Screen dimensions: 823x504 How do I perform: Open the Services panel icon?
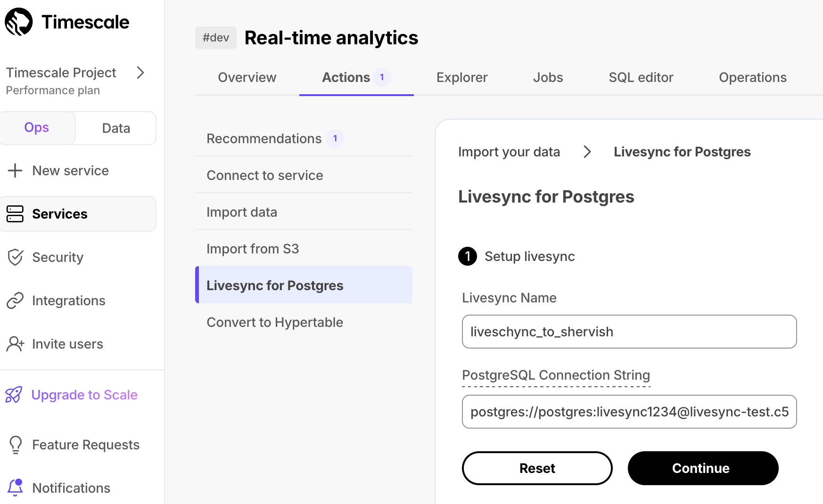point(16,214)
